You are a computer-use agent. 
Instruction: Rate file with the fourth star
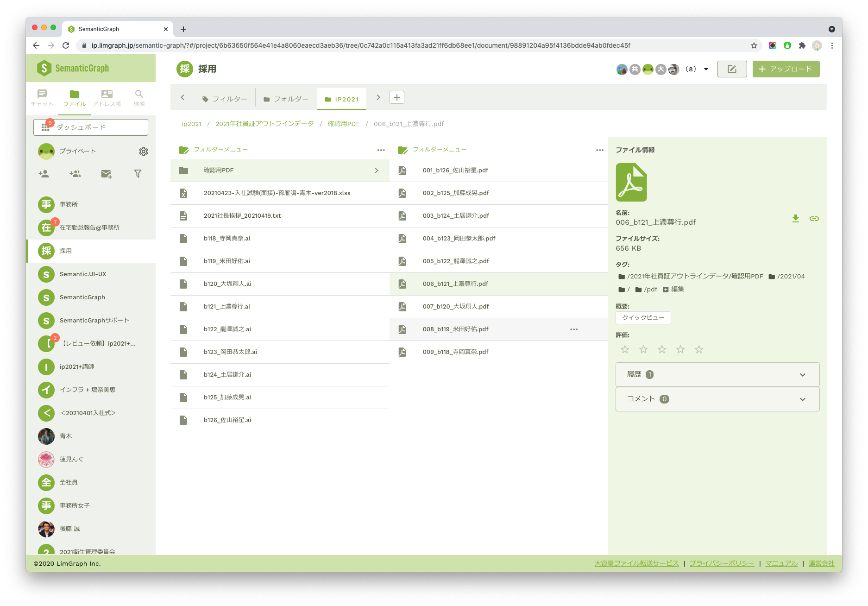(680, 349)
